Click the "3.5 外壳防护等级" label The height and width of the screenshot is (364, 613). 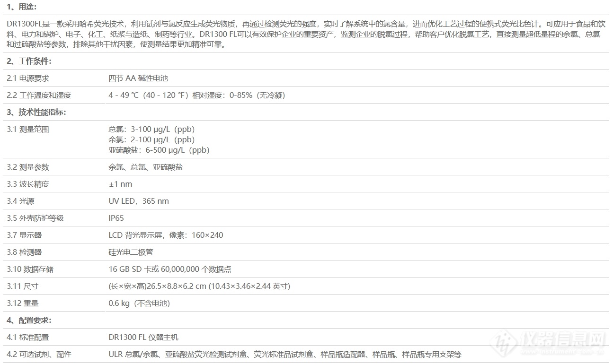coord(35,218)
